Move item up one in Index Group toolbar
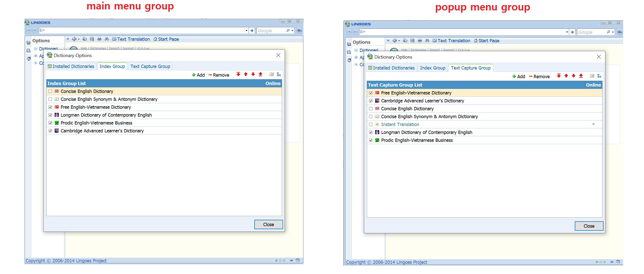 click(x=246, y=74)
